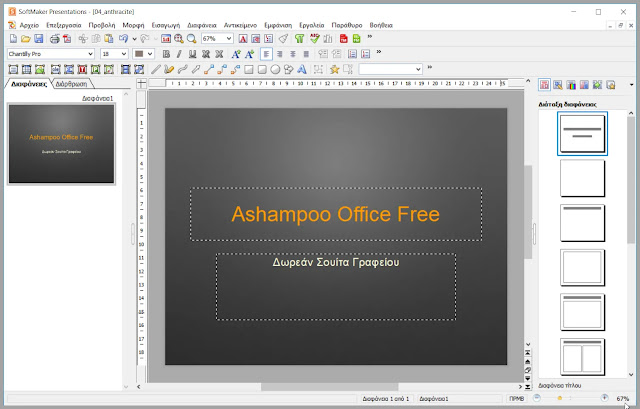The width and height of the screenshot is (640, 409).
Task: Toggle bold formatting
Action: point(166,54)
